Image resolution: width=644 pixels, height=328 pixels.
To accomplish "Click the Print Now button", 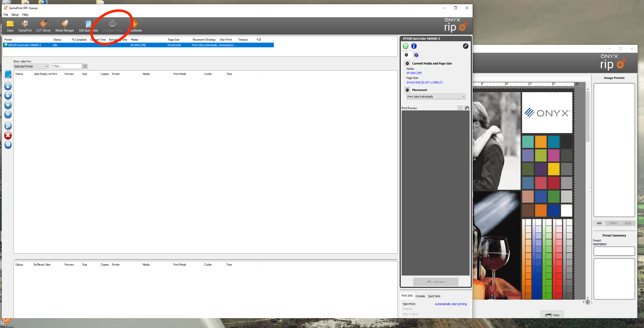I will (x=435, y=282).
